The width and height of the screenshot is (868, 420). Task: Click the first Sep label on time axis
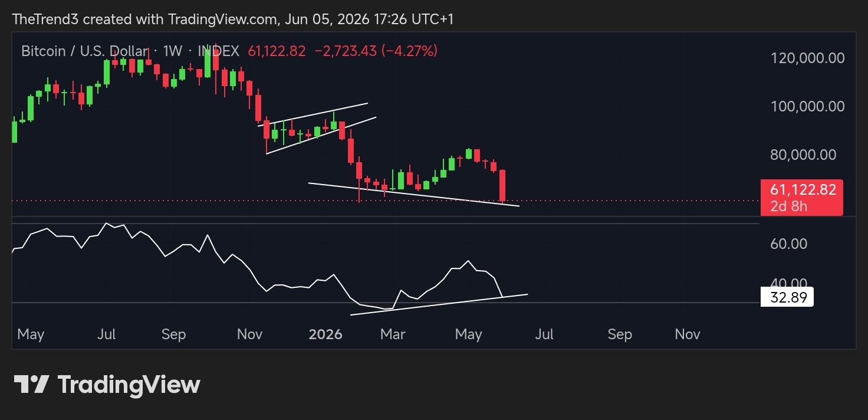[174, 334]
